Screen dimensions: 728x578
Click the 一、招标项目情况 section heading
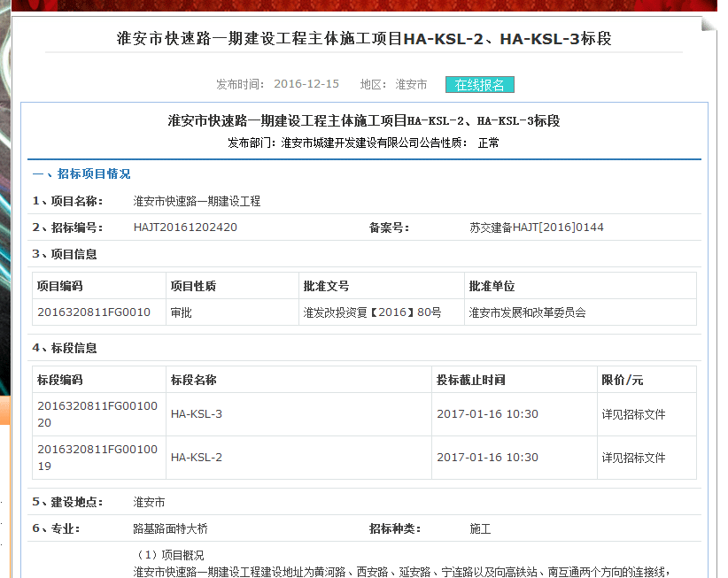(x=81, y=174)
